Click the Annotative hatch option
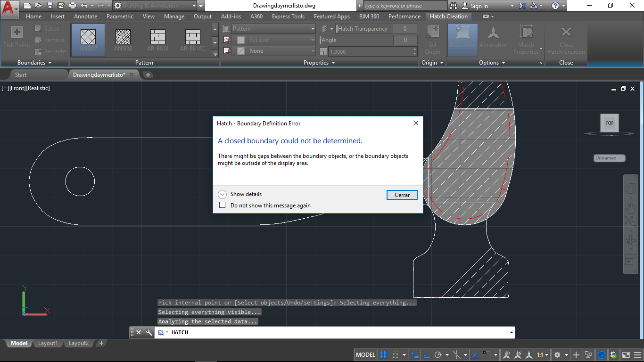 click(x=493, y=40)
